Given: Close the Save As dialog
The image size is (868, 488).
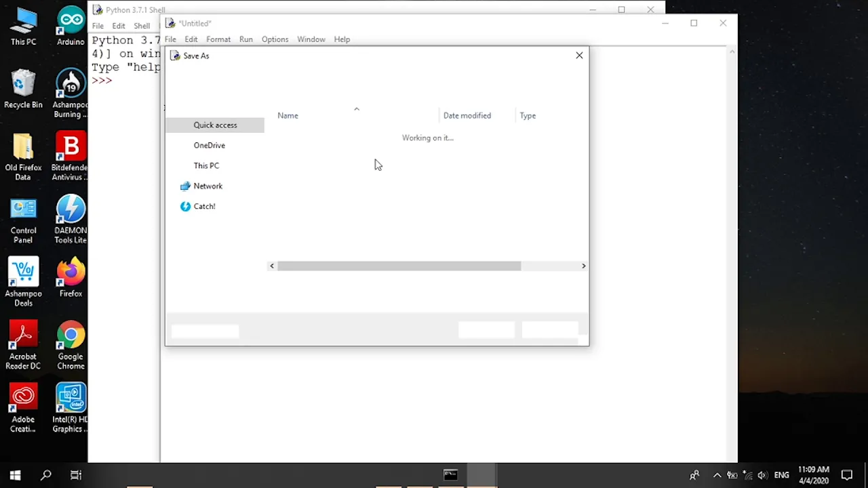Looking at the screenshot, I should (579, 56).
